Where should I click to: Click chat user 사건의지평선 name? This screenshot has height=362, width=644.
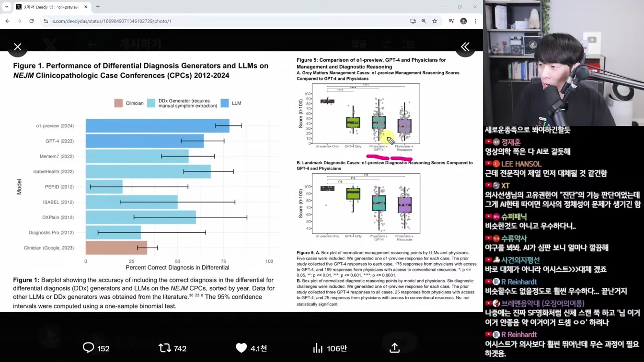(520, 260)
